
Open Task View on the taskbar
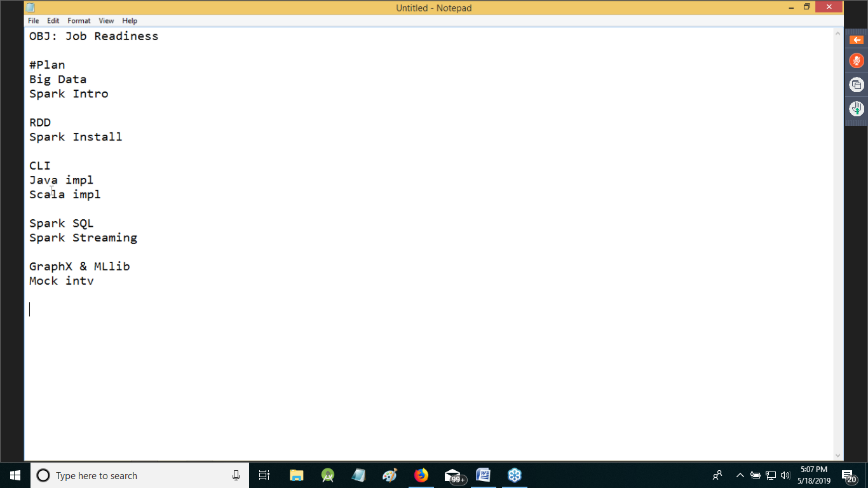tap(264, 475)
